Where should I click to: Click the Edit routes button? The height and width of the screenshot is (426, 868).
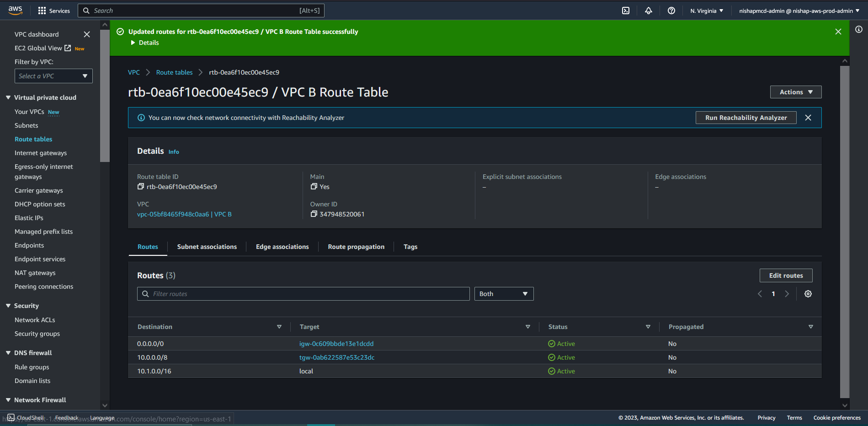pos(785,275)
